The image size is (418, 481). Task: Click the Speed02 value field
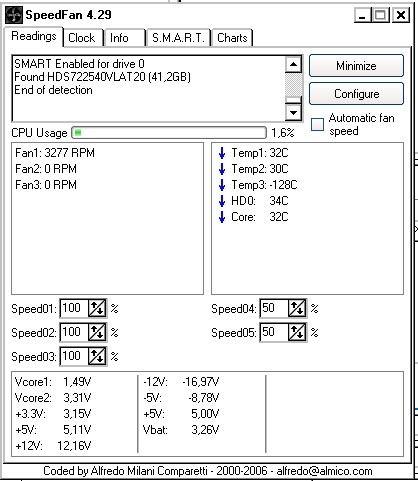74,332
